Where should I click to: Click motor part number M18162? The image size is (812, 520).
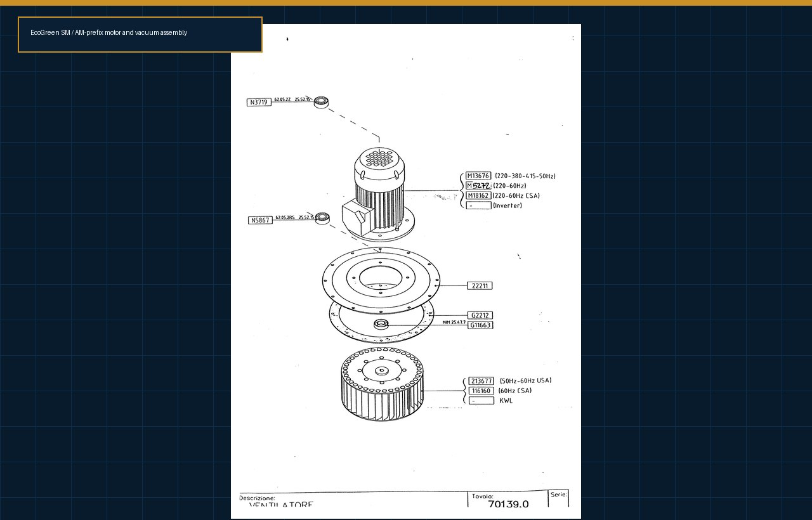[x=478, y=195]
